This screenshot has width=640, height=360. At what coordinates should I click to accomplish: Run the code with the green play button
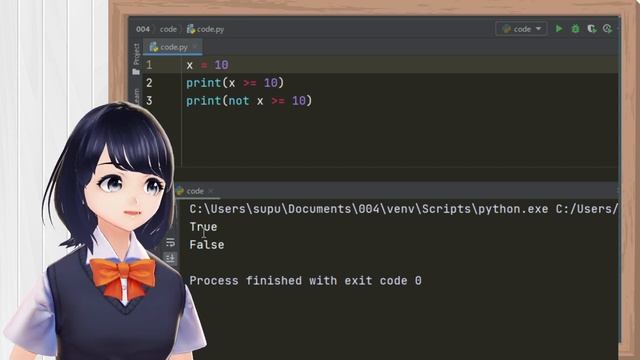coord(559,29)
